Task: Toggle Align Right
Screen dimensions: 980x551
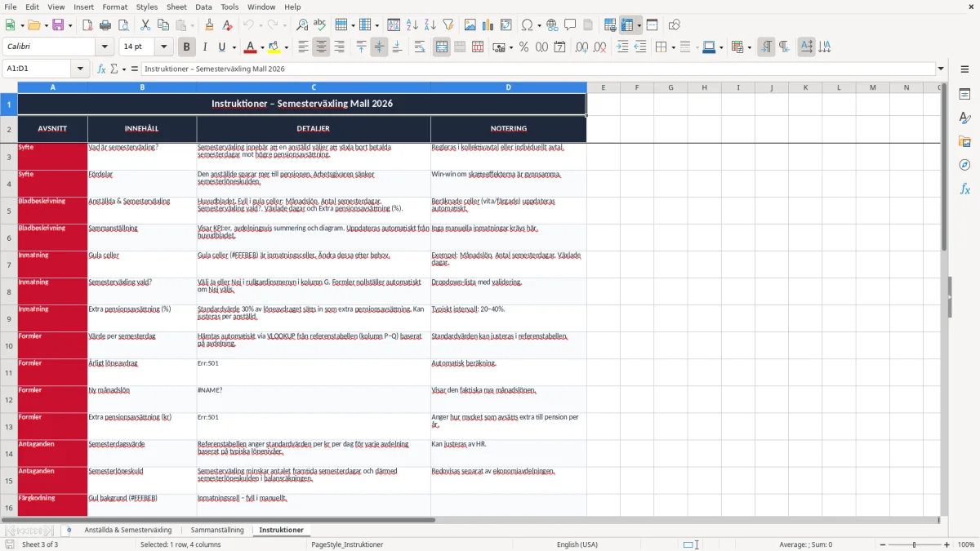Action: (339, 47)
